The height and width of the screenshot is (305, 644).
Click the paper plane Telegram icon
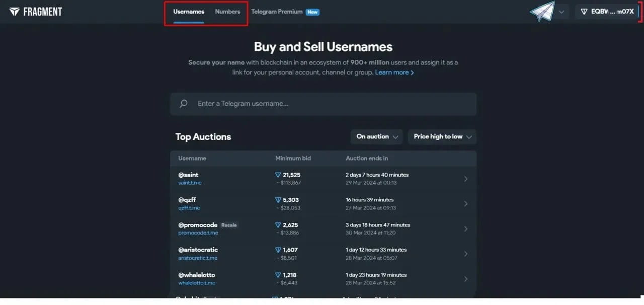click(x=542, y=12)
